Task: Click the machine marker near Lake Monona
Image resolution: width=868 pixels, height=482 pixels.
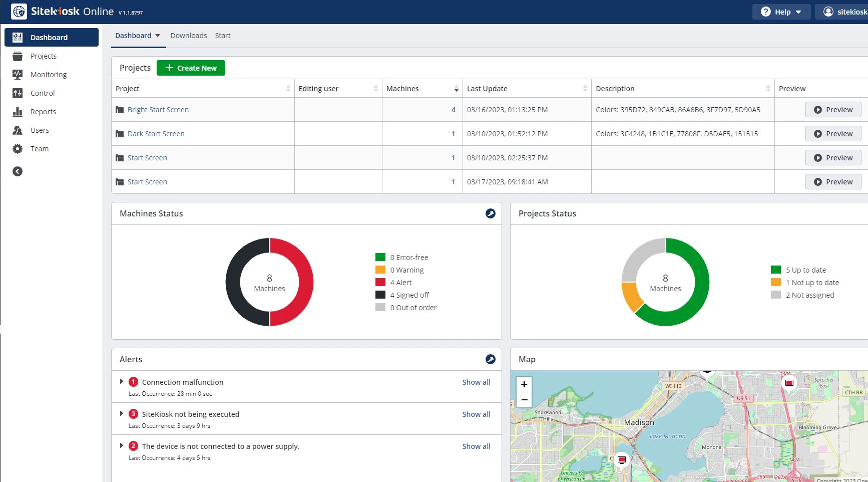Action: click(621, 460)
